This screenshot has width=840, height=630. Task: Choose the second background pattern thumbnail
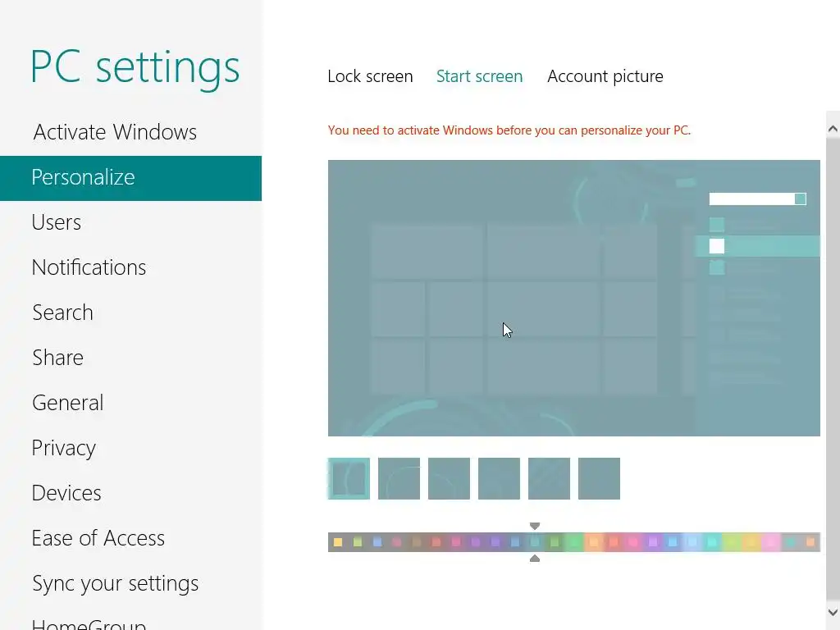point(399,478)
